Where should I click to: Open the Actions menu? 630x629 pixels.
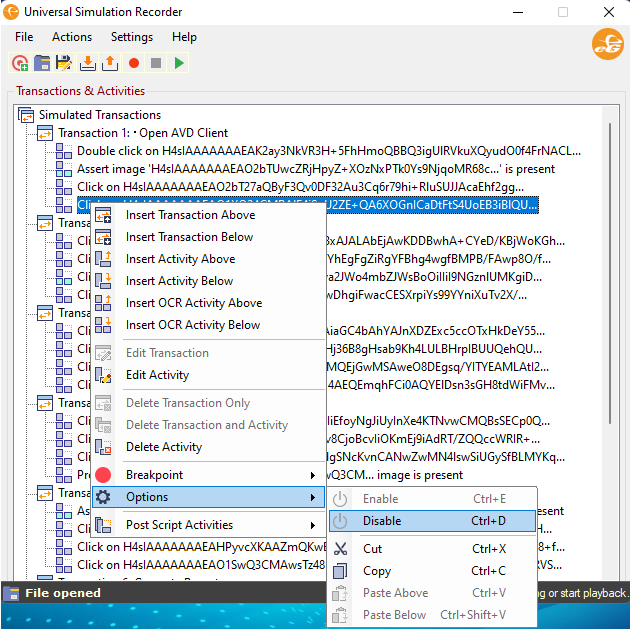72,37
